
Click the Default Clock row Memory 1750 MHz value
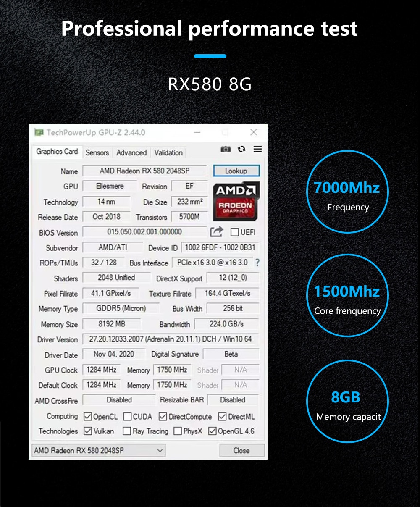(x=172, y=385)
